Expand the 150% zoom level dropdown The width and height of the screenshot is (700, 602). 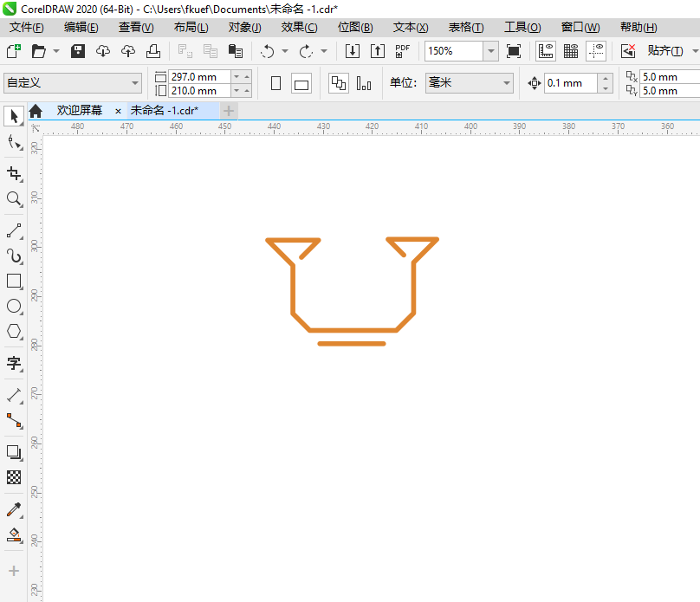coord(490,51)
